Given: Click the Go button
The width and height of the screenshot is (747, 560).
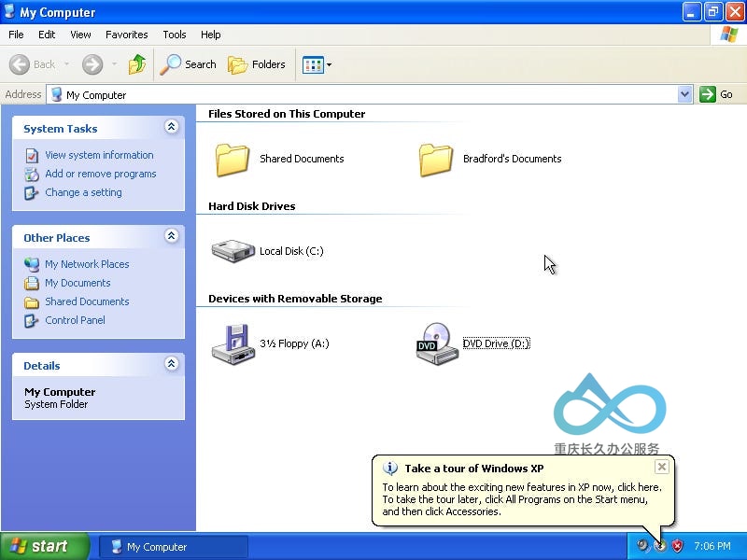Looking at the screenshot, I should [x=716, y=94].
